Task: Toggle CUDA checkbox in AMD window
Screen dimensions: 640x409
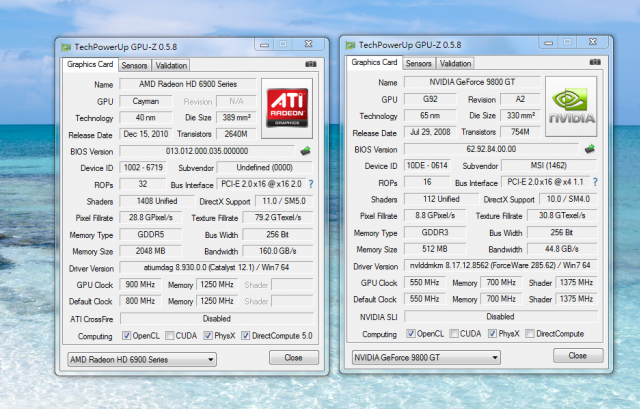Action: pyautogui.click(x=169, y=336)
